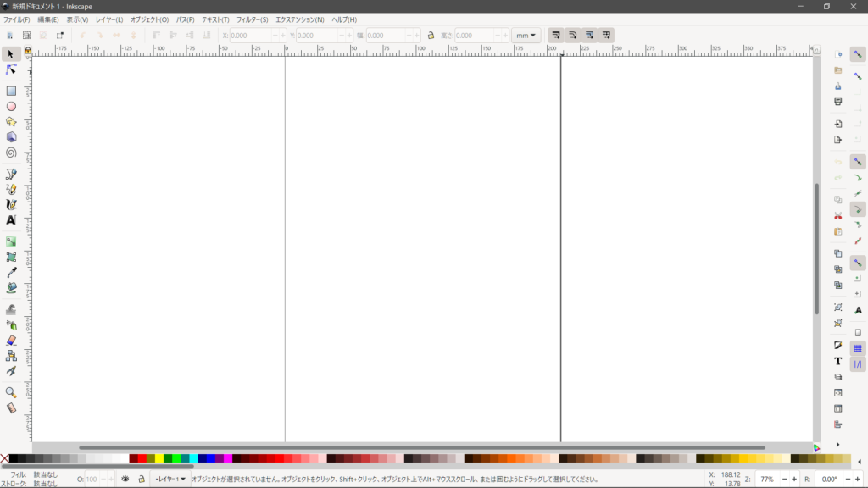The height and width of the screenshot is (488, 868).
Task: Toggle the width-height ratio lock
Action: [431, 36]
